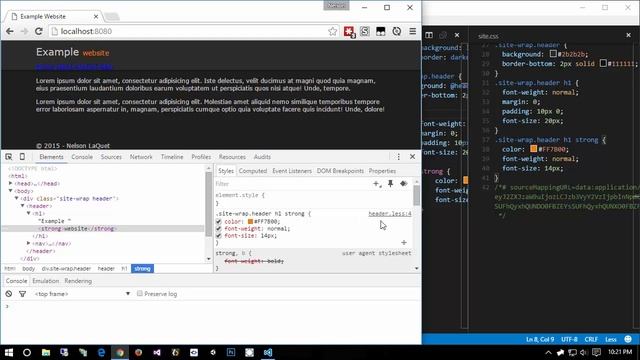Show hidden system tray icons chevron
The width and height of the screenshot is (640, 360).
pos(548,352)
